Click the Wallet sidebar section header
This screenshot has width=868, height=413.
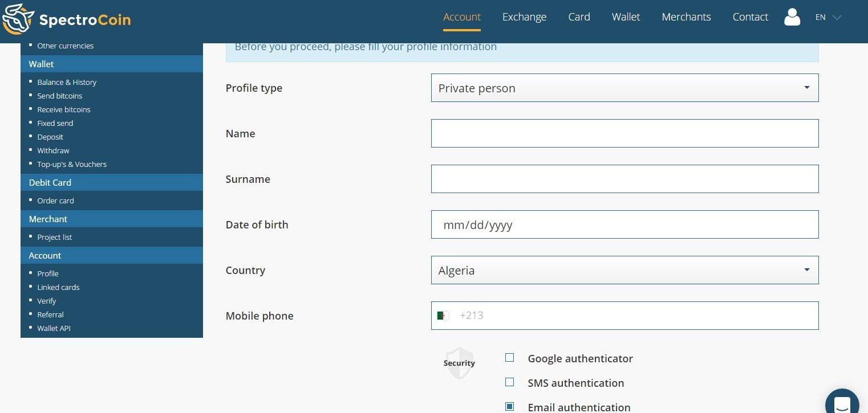112,64
